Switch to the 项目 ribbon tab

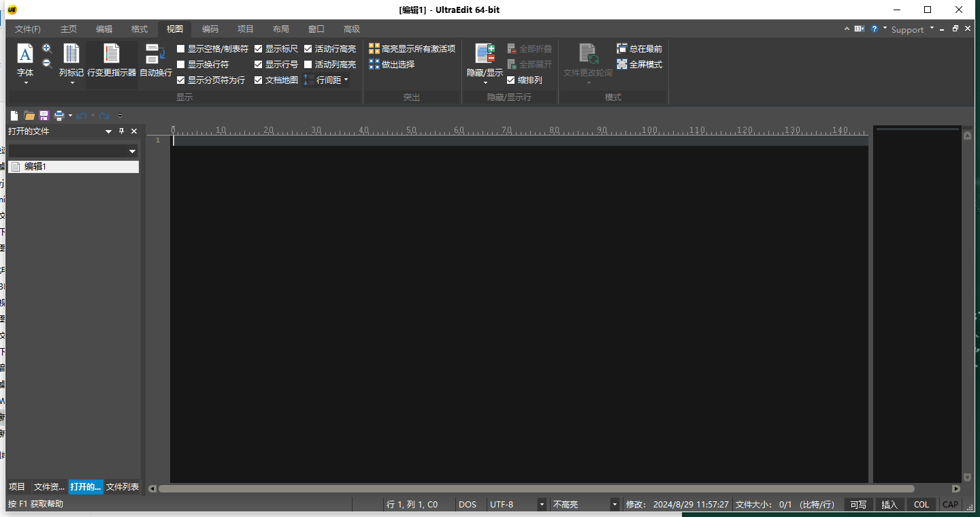click(246, 29)
